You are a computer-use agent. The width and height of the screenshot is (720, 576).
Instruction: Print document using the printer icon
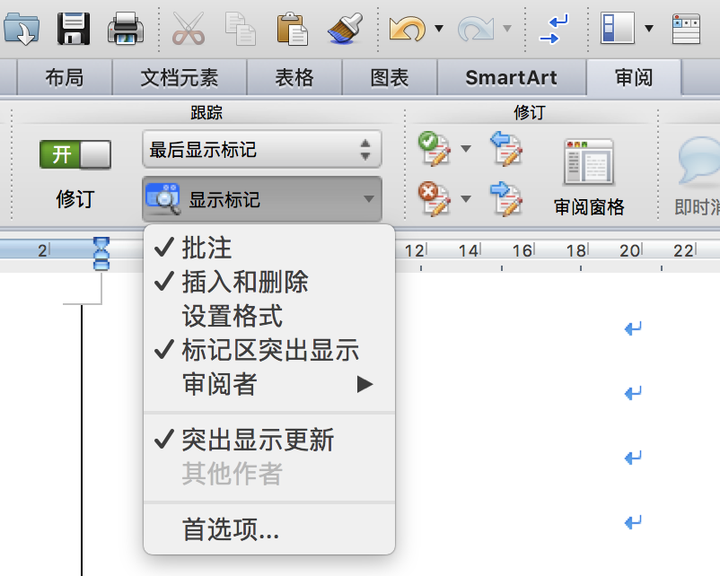[125, 28]
